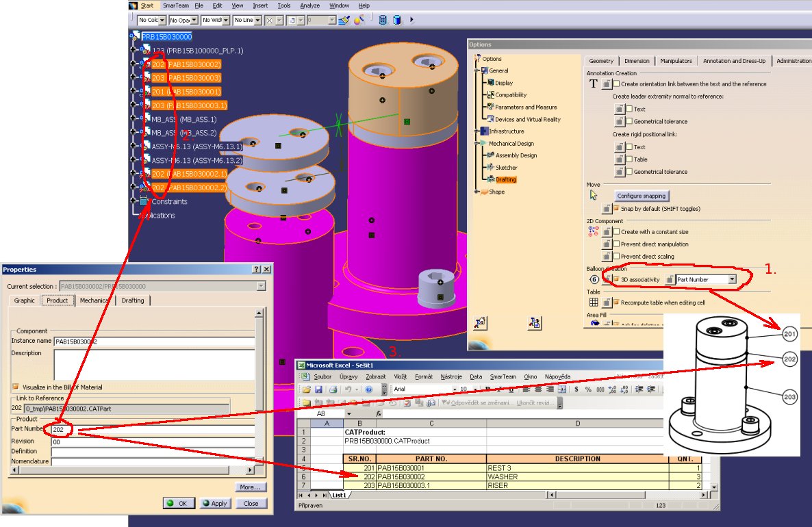Click the Excel currency style icon
Image resolution: width=812 pixels, height=527 pixels.
(x=576, y=389)
